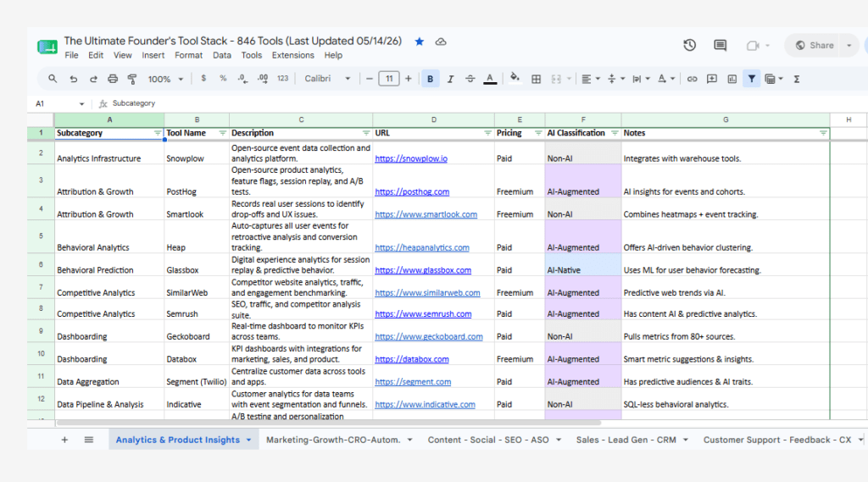Image resolution: width=868 pixels, height=482 pixels.
Task: Click the font size field showing 11
Action: pyautogui.click(x=389, y=79)
